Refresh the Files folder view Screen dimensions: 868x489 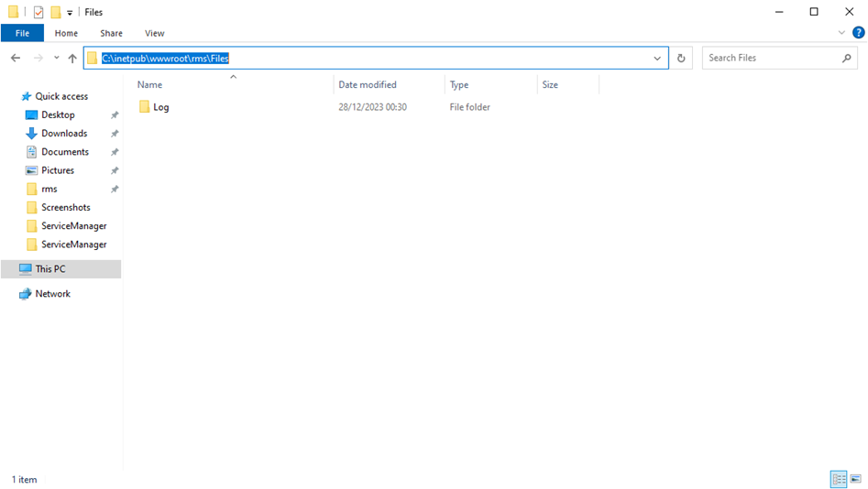click(x=681, y=58)
